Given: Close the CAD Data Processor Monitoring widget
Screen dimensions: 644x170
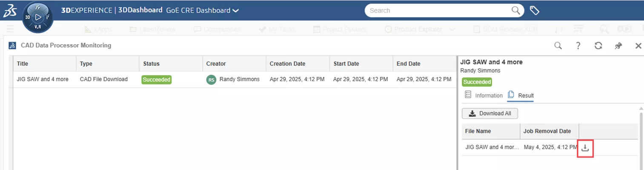Looking at the screenshot, I should 638,46.
